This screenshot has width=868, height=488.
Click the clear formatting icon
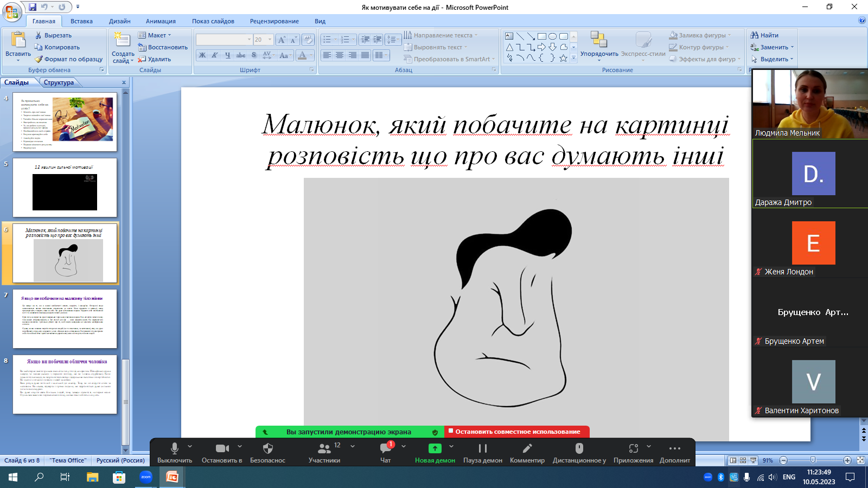308,40
